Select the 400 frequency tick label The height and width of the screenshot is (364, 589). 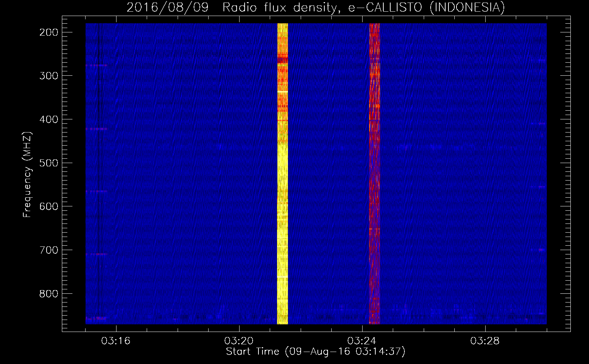tap(49, 119)
